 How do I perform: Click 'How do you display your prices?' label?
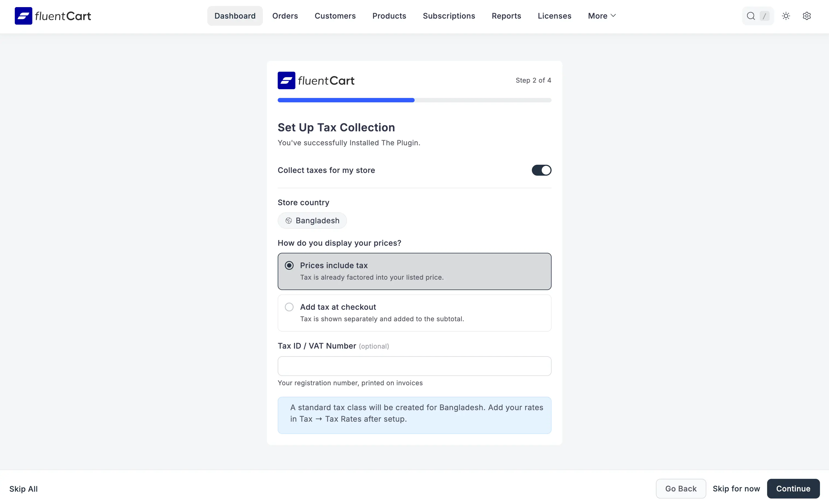pos(339,243)
